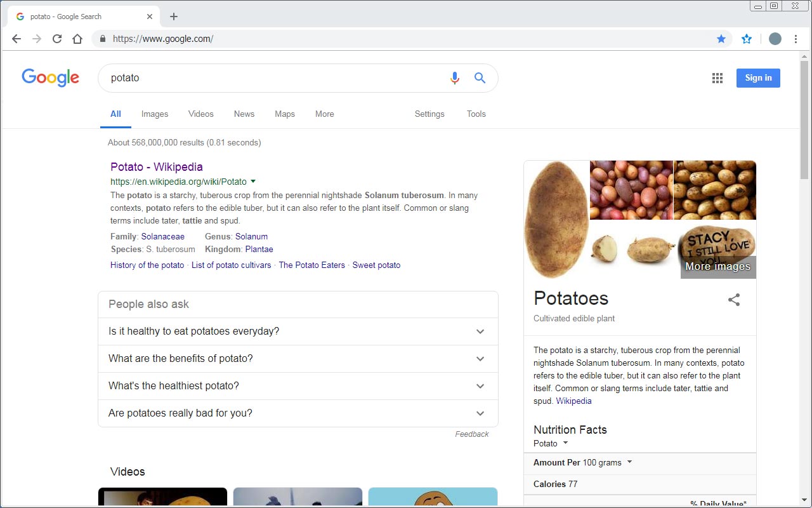Viewport: 812px width, 508px height.
Task: Switch to the Images tab
Action: point(155,114)
